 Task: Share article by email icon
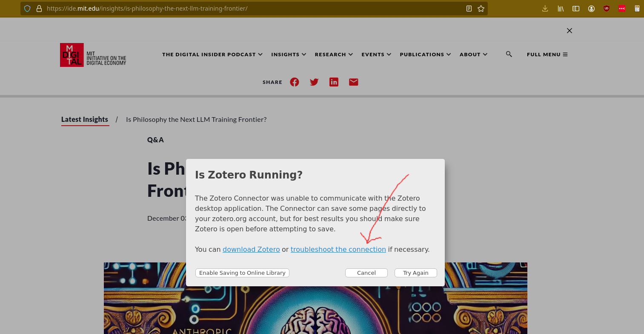click(354, 82)
